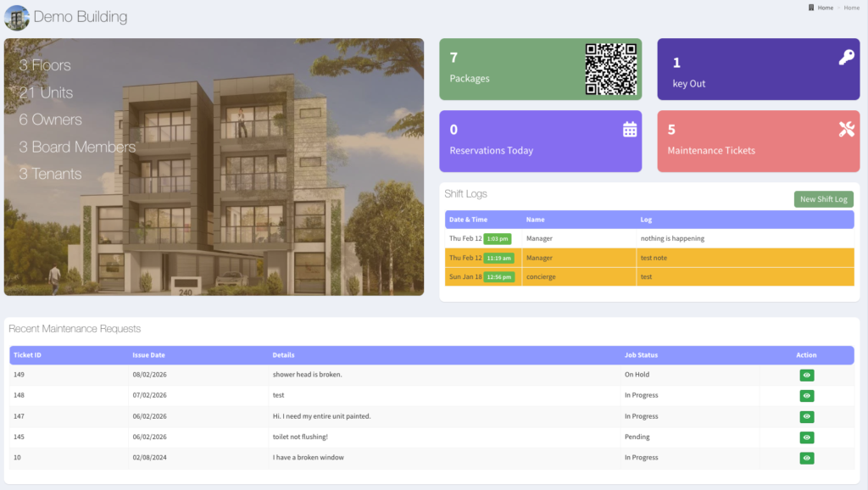Click the QR code on Packages card
Image resolution: width=868 pixels, height=490 pixels.
(610, 70)
